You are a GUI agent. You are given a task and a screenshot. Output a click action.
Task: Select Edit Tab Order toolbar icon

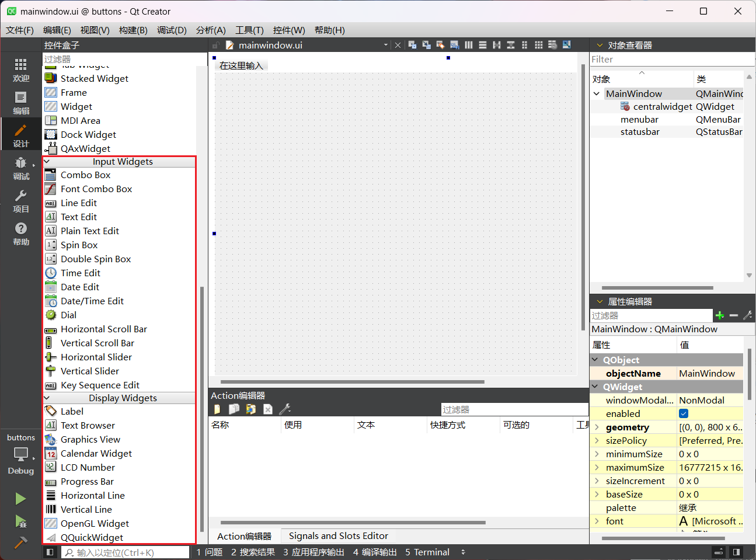pyautogui.click(x=454, y=45)
